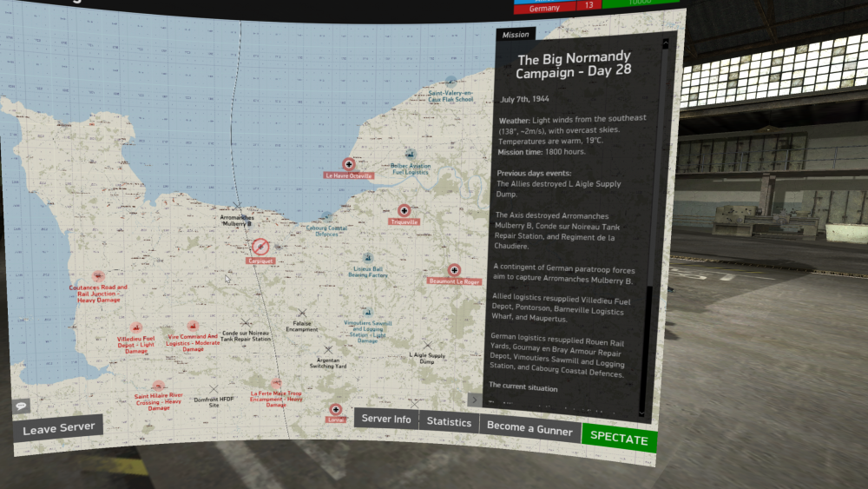Screen dimensions: 868x489
Task: Click the Triqueville label
Action: (x=404, y=222)
